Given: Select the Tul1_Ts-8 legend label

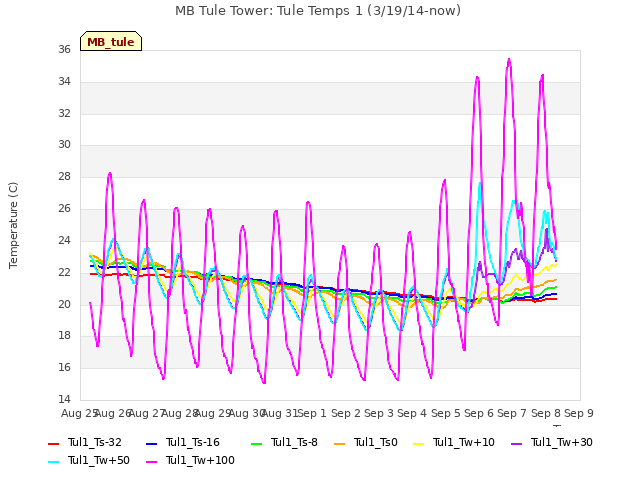Looking at the screenshot, I should coord(294,442).
